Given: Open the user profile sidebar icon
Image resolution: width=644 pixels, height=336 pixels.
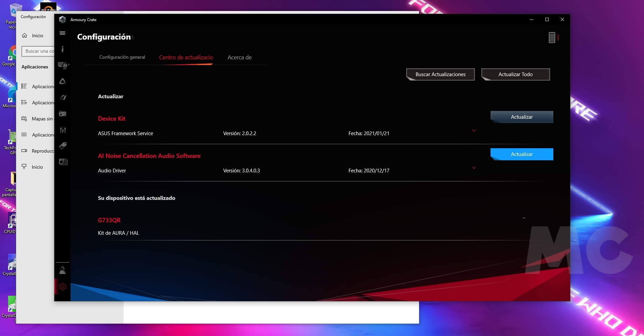Looking at the screenshot, I should point(62,270).
